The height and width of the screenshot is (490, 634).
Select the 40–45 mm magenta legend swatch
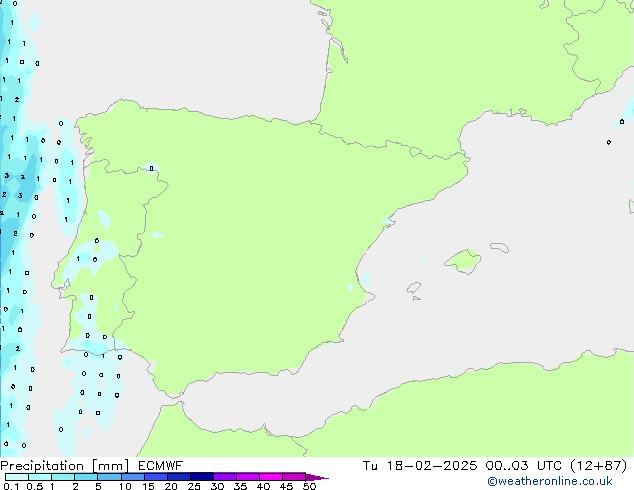click(x=271, y=477)
